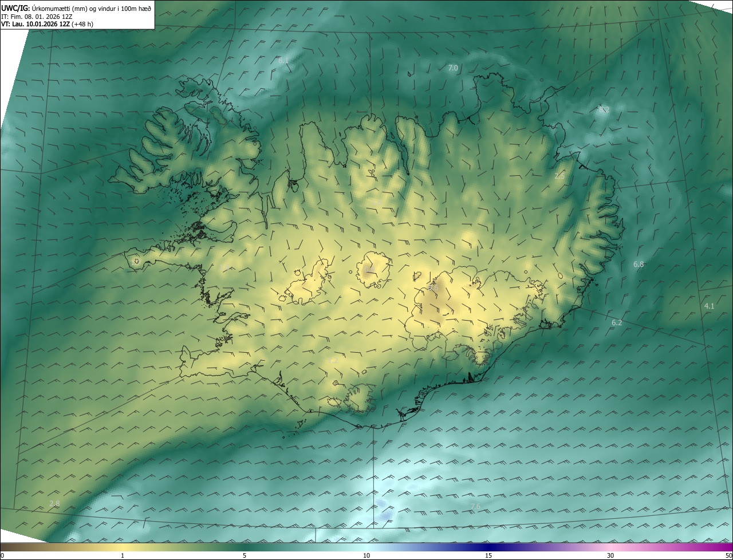Select the initial time line 'IT: Fim. 08. 01. 2026 12Z'
Image resolution: width=733 pixels, height=560 pixels.
37,16
